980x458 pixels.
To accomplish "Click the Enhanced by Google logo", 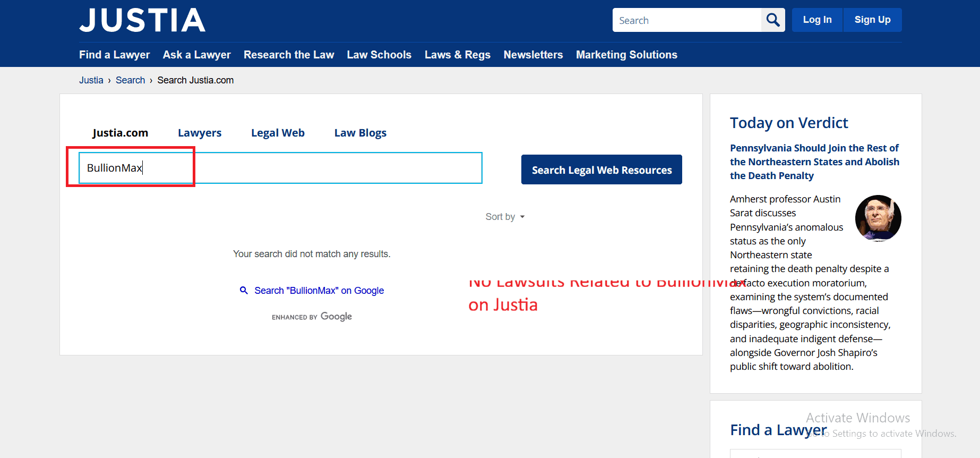I will click(x=312, y=317).
